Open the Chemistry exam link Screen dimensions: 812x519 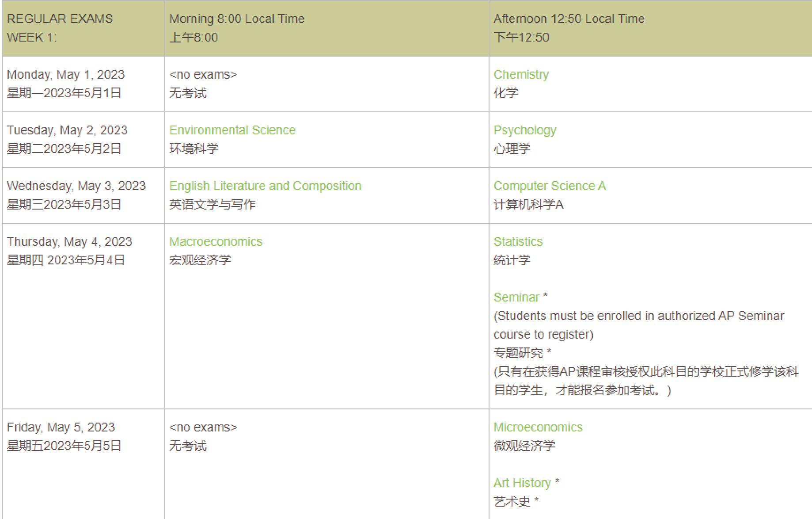coord(521,74)
